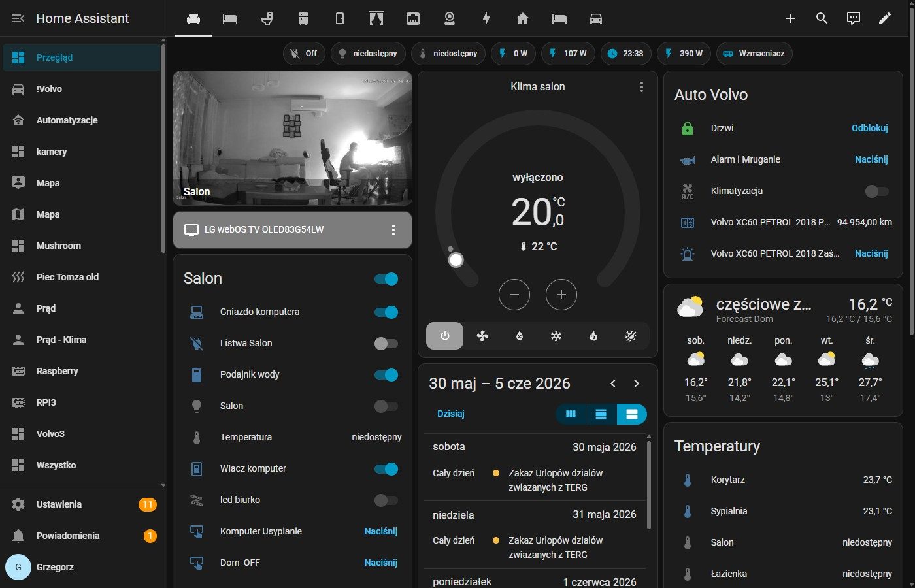
Task: Toggle led biurko switch
Action: coord(386,500)
